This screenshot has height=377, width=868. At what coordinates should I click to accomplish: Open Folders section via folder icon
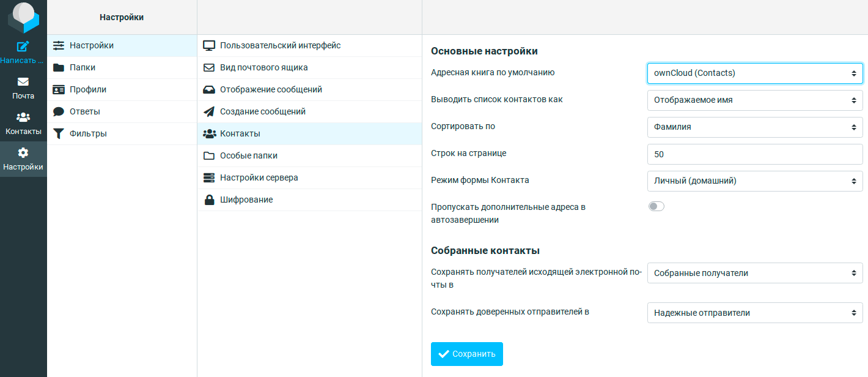[59, 68]
